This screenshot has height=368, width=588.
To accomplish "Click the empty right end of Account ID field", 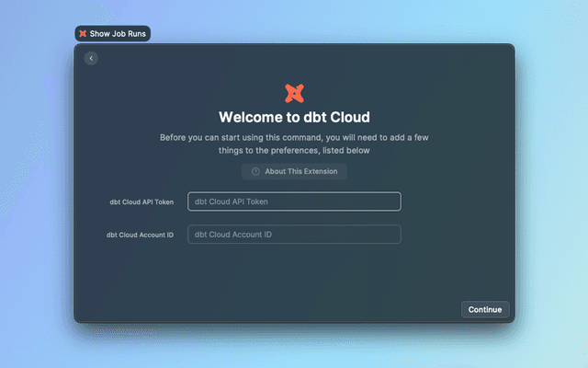I will [x=377, y=235].
